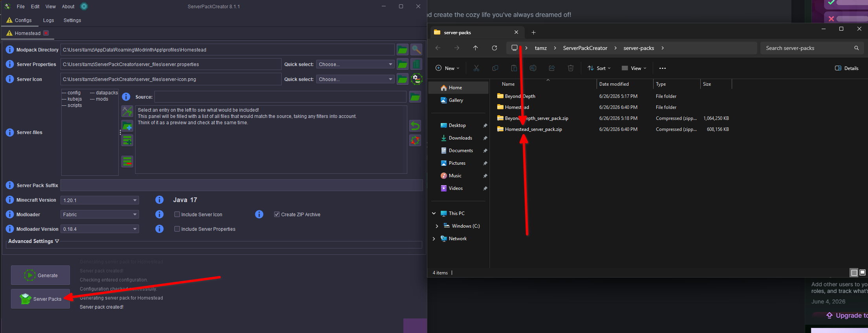Click the Cut scissors icon in Explorer
868x333 pixels.
coord(476,68)
